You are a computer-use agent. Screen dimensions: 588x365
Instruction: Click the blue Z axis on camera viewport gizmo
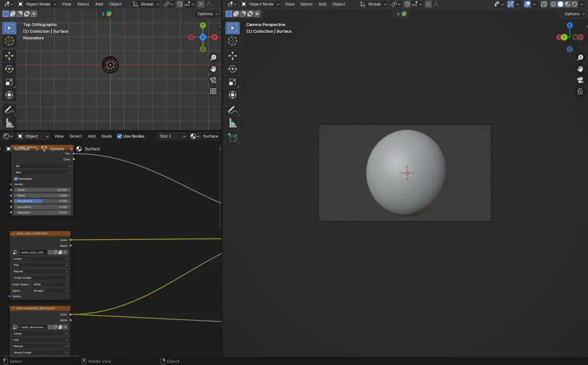pyautogui.click(x=569, y=25)
